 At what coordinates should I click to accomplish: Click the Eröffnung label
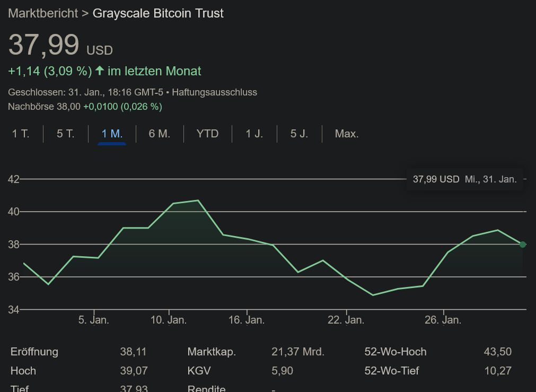[x=34, y=352]
